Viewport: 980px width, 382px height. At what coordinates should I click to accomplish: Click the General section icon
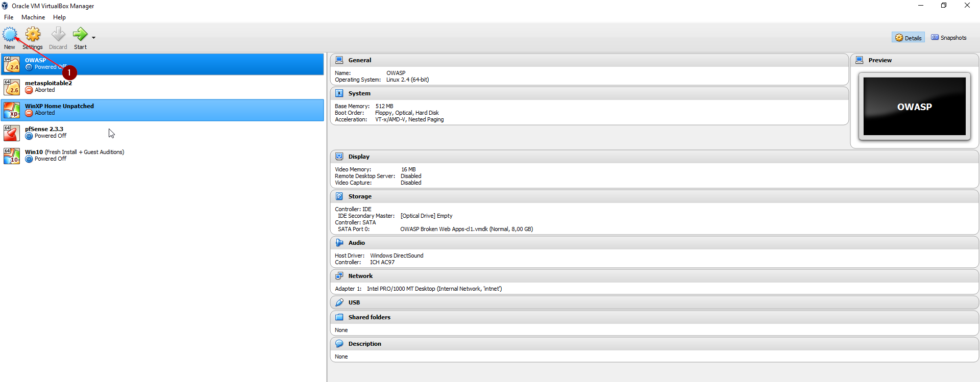[x=339, y=60]
